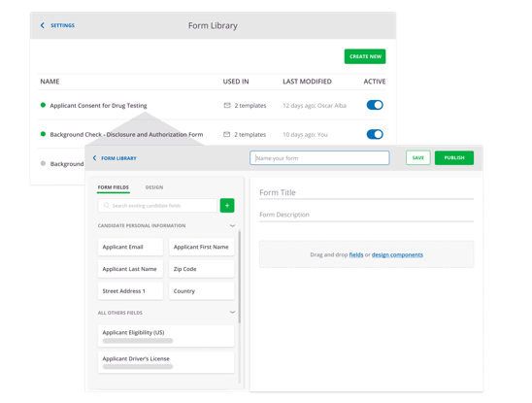Image resolution: width=532 pixels, height=403 pixels.
Task: Collapse the All Others Fields section
Action: click(x=232, y=313)
